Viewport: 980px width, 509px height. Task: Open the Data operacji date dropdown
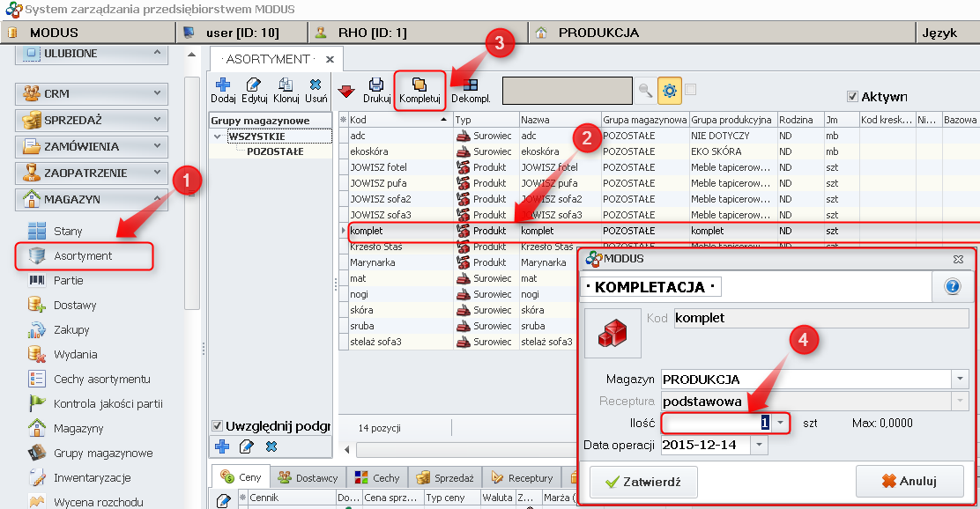[x=757, y=446]
